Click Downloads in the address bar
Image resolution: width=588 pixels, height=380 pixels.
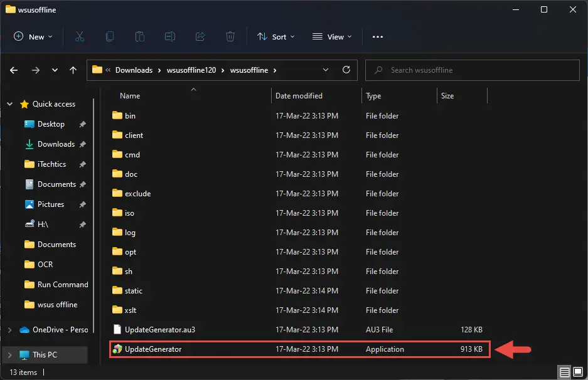coord(134,70)
